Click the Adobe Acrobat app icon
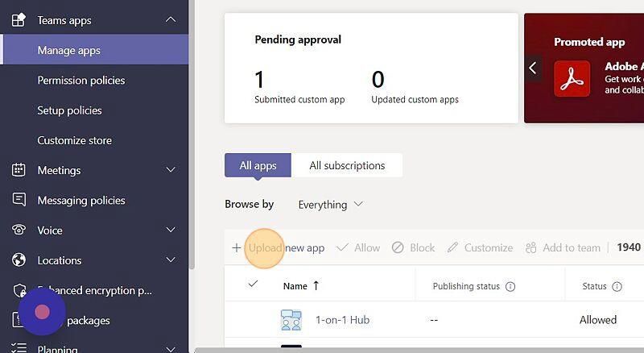This screenshot has width=644, height=353. point(572,79)
